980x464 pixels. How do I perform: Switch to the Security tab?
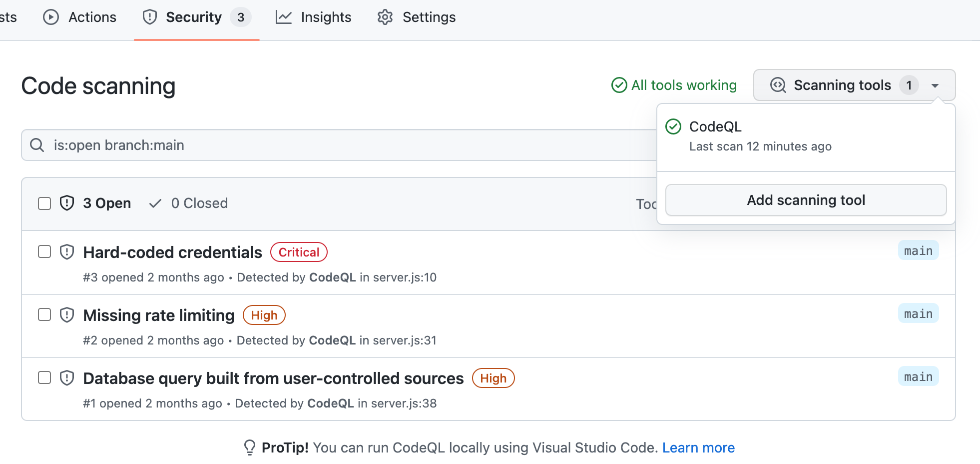194,16
